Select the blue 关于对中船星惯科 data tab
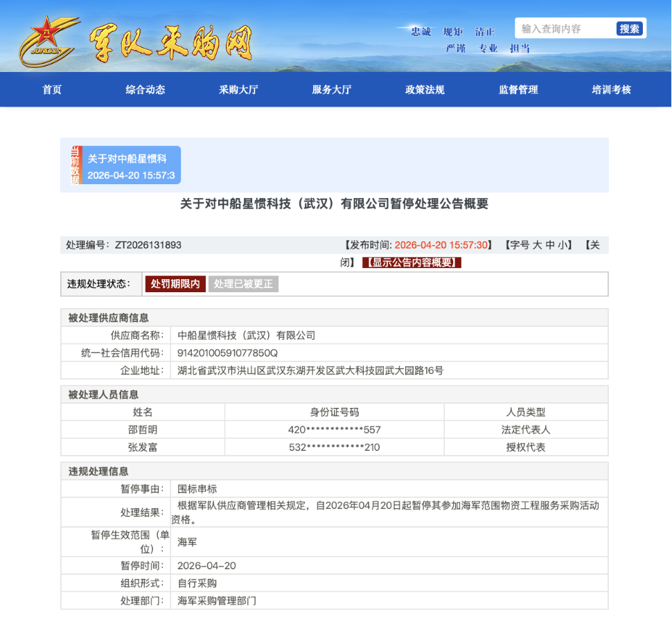Screen dimensions: 672x617 pyautogui.click(x=131, y=166)
